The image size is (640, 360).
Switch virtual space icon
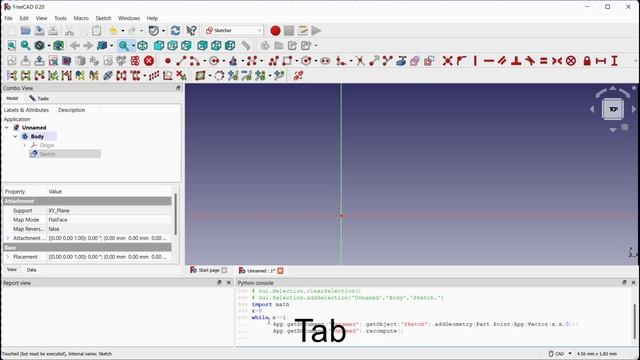click(298, 76)
